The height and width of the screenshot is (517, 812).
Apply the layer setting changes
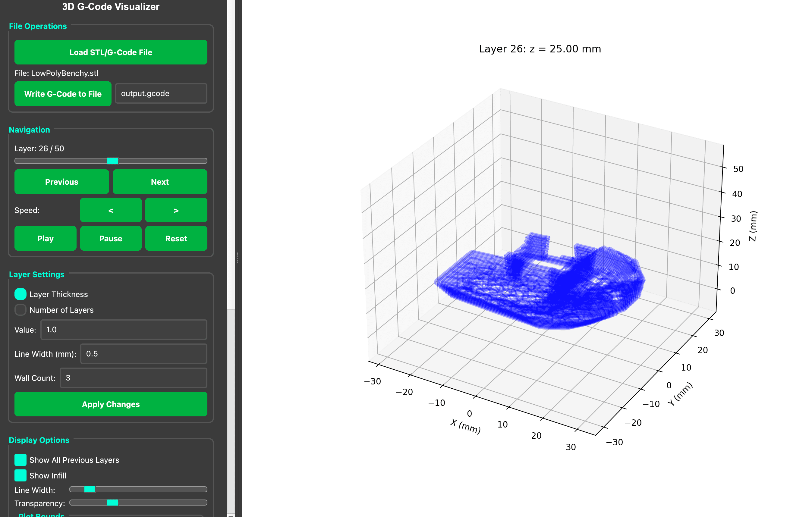click(111, 404)
